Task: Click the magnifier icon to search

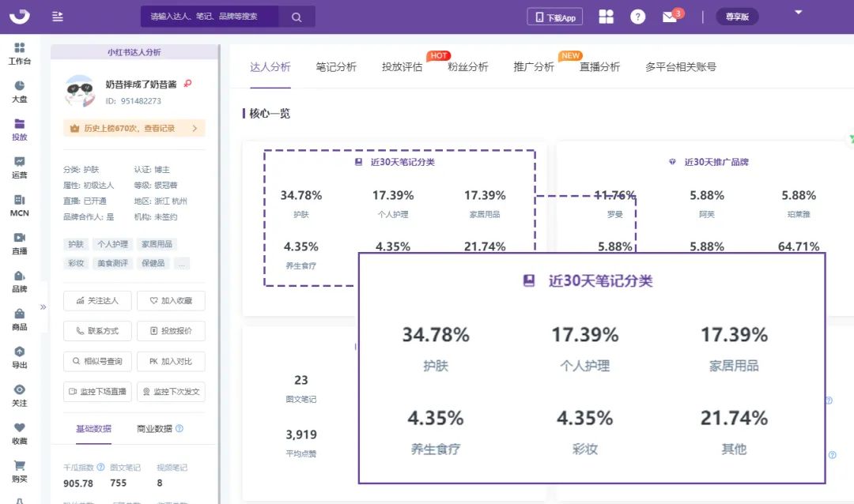Action: [x=297, y=16]
